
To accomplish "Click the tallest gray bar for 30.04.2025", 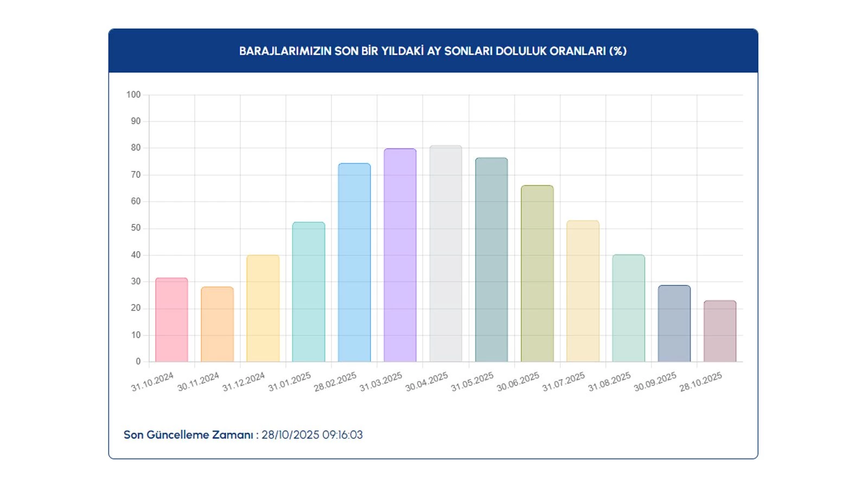I will tap(445, 253).
